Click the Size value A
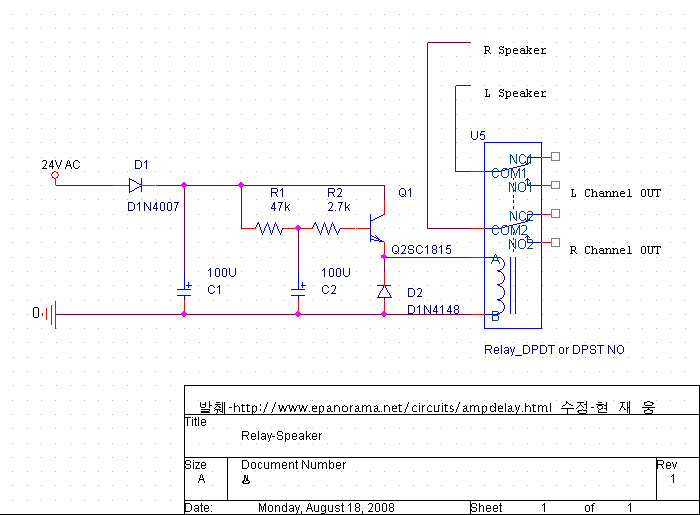This screenshot has height=515, width=700. 201,479
